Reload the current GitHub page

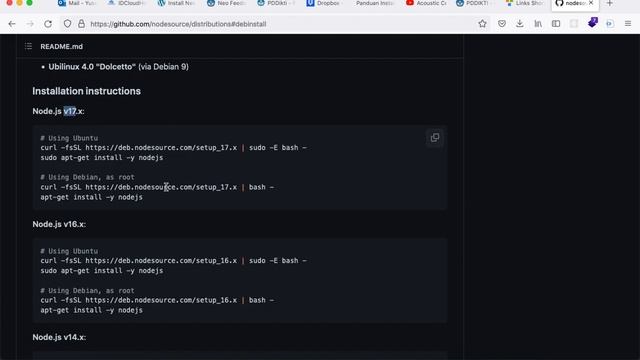(48, 24)
